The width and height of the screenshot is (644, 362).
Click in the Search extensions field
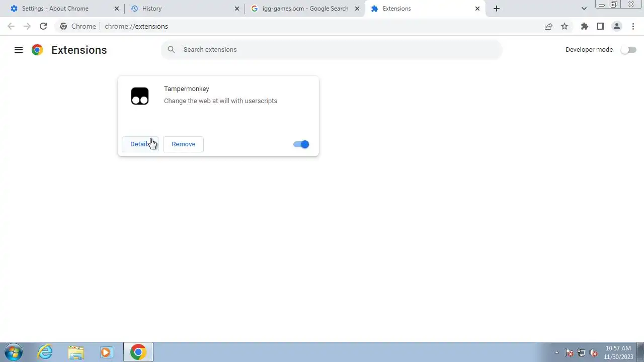332,49
